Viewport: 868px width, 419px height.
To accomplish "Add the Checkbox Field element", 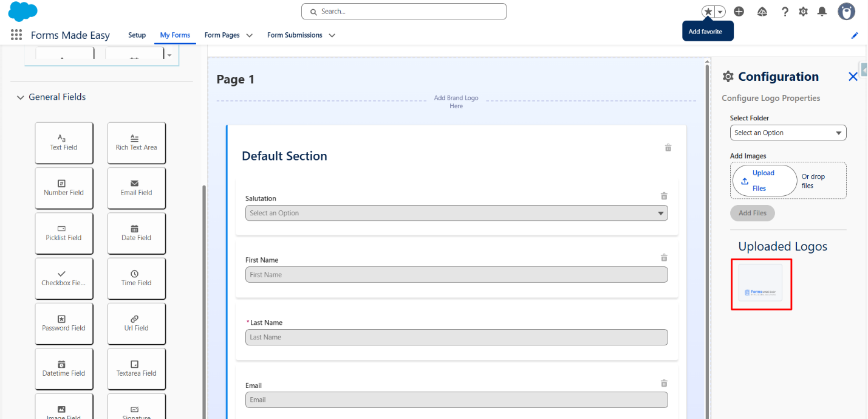I will click(x=64, y=278).
